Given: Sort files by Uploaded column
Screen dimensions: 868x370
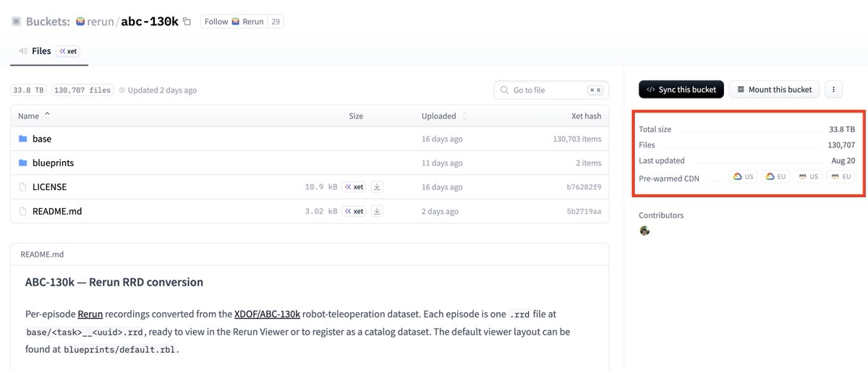Looking at the screenshot, I should point(444,116).
